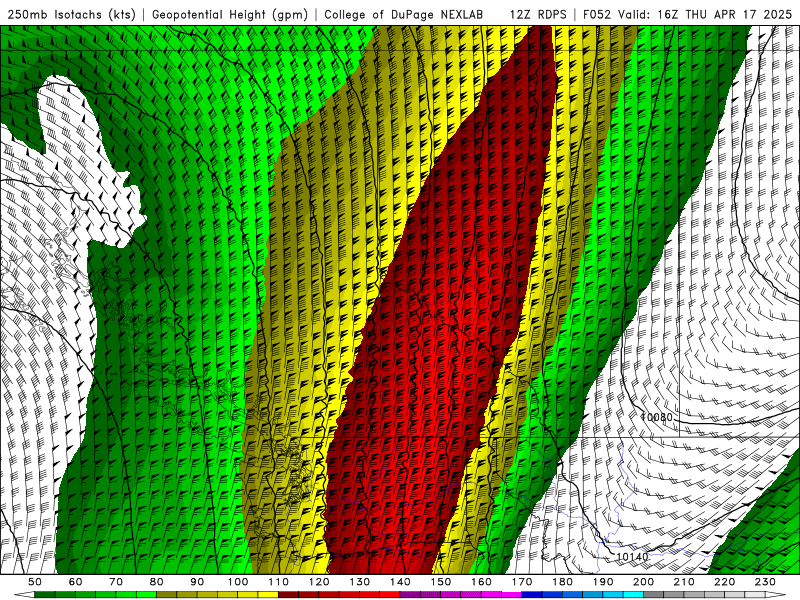Click the legend value '220'
800x600 pixels.
(x=725, y=582)
